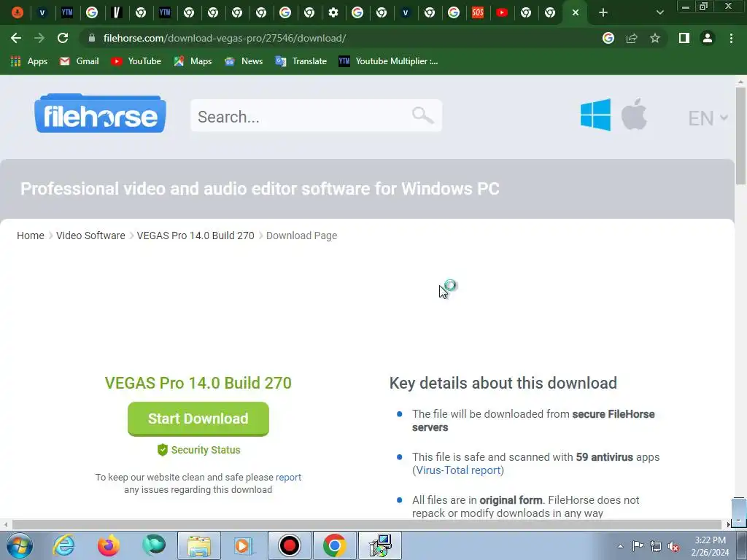Open the Chrome profile menu
The height and width of the screenshot is (560, 747).
pos(708,38)
